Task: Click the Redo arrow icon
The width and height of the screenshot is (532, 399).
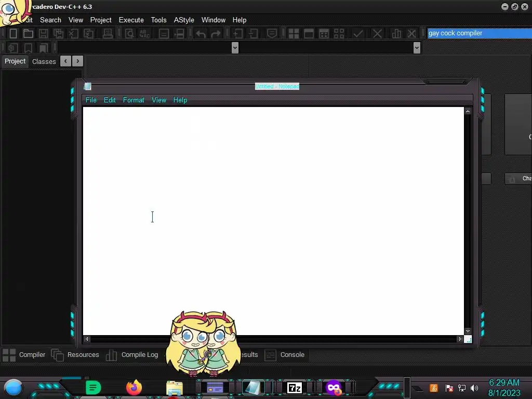Action: (216, 33)
